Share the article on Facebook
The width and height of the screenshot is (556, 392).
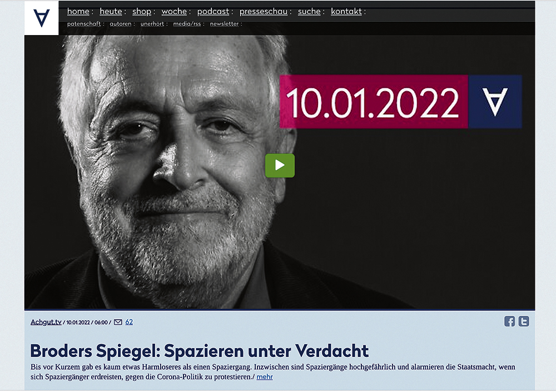[509, 321]
